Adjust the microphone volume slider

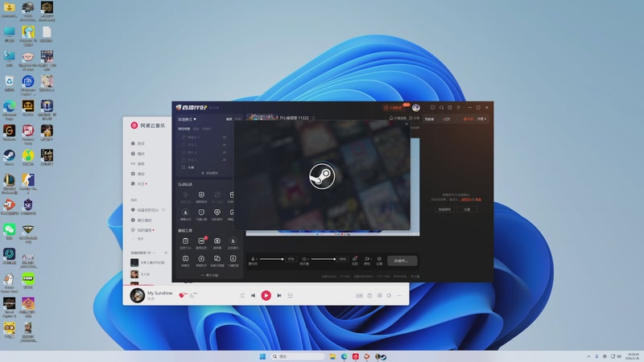tap(271, 259)
